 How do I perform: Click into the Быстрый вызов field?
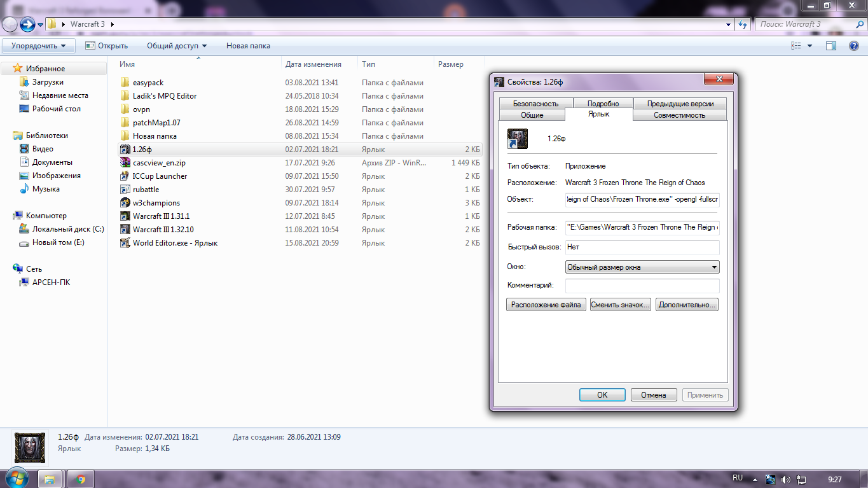(642, 247)
